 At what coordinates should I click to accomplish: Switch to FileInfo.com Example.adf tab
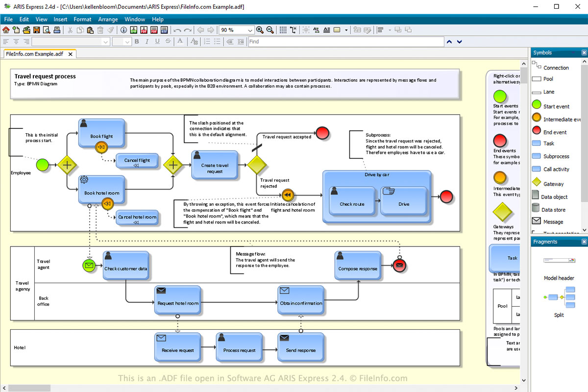point(34,54)
